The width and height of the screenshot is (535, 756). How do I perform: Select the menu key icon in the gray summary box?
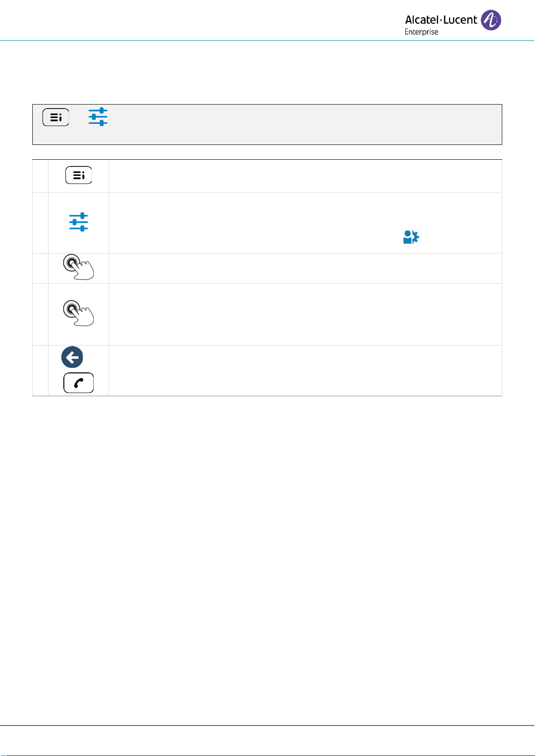[56, 117]
